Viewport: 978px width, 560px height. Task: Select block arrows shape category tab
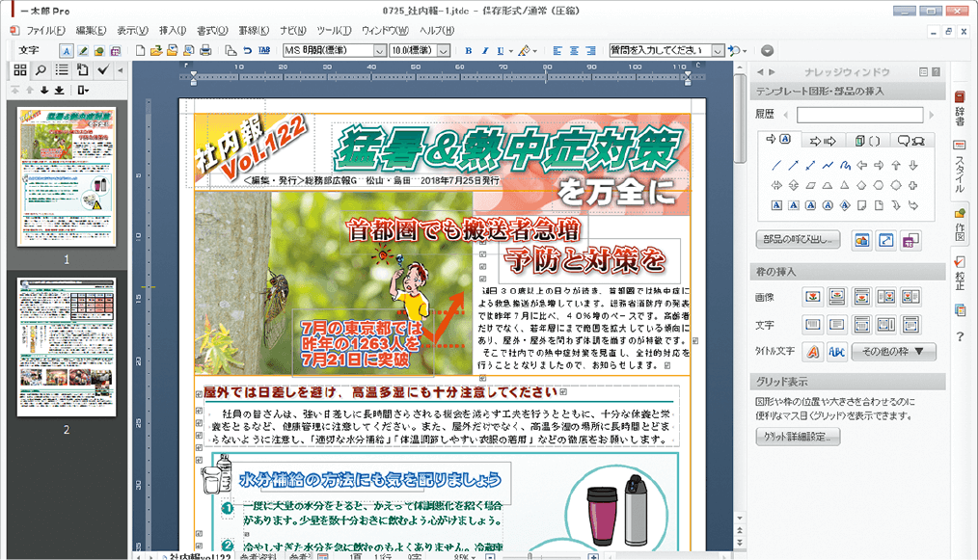tap(822, 141)
